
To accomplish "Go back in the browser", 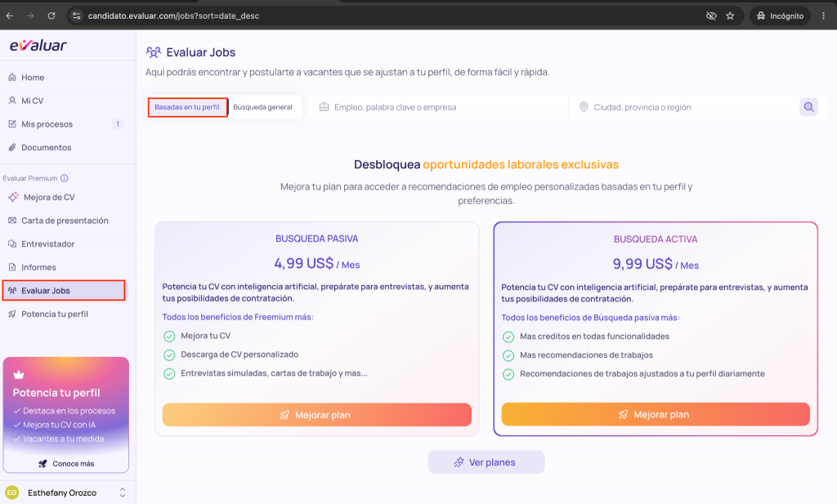I will click(10, 16).
